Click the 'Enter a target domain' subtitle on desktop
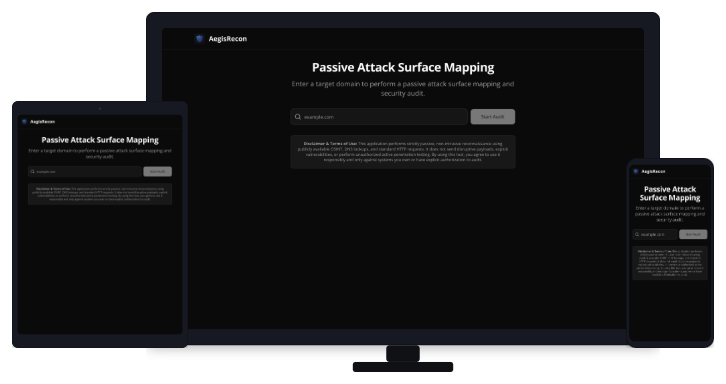The height and width of the screenshot is (384, 726). click(x=403, y=88)
